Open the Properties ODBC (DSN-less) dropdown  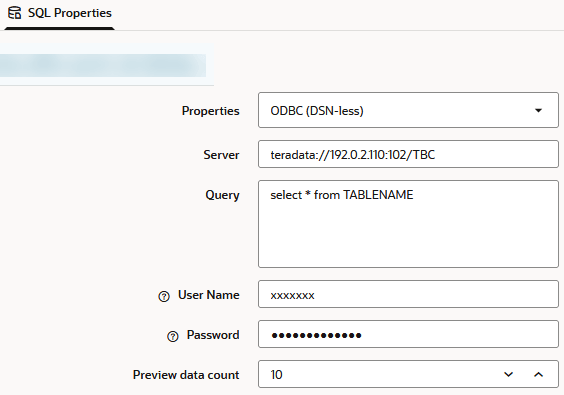(408, 110)
